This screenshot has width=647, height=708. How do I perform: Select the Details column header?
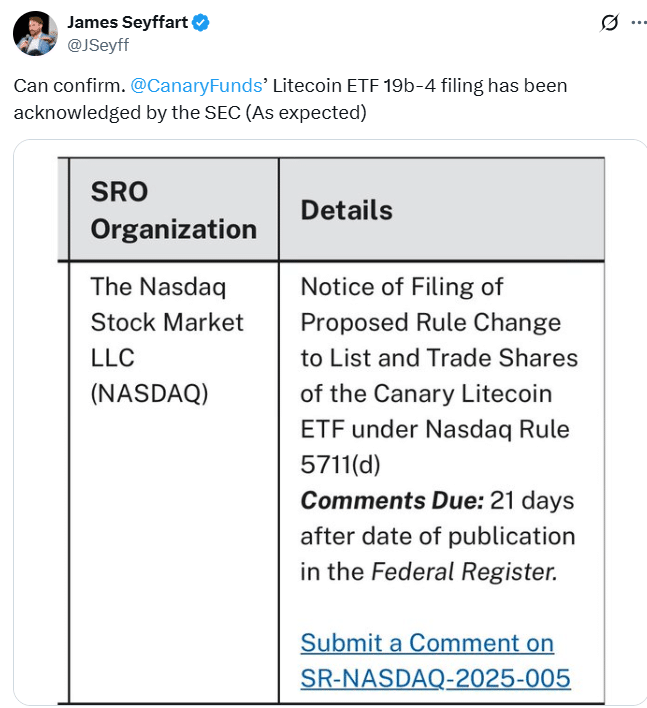point(346,210)
